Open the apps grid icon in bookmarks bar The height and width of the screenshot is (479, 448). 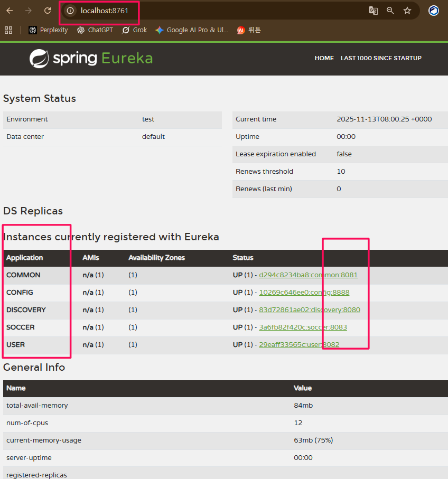pos(8,30)
